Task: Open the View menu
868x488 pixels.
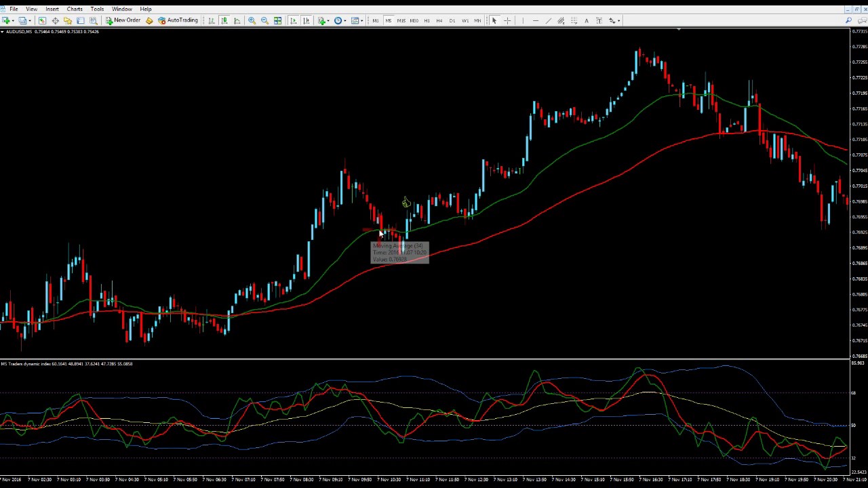Action: (x=31, y=9)
